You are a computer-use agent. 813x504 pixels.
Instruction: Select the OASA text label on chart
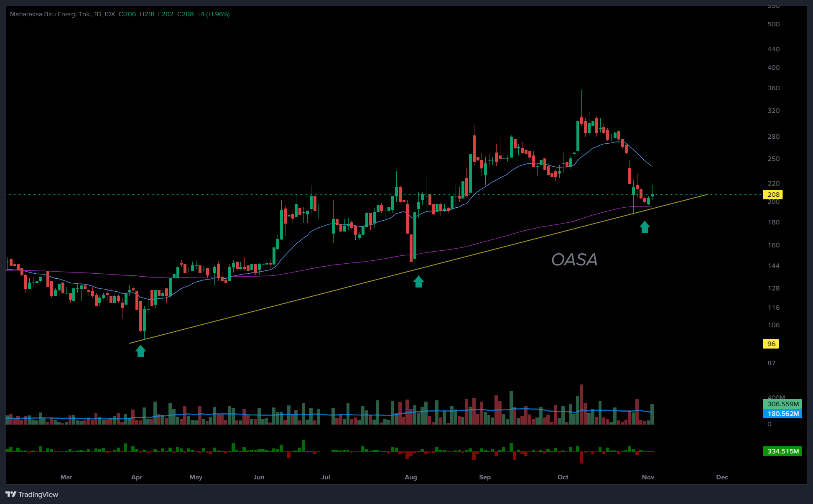574,260
